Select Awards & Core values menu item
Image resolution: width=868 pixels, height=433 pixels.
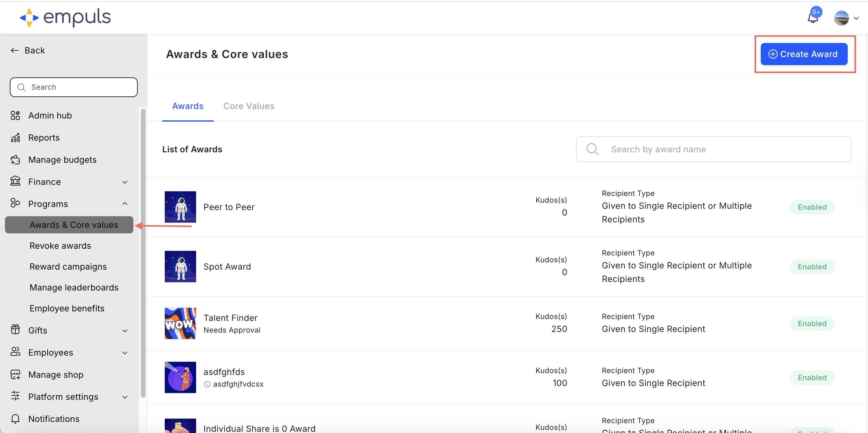(x=69, y=224)
